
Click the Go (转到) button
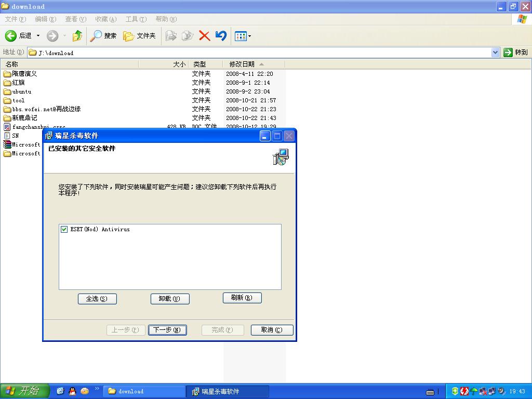coord(516,52)
